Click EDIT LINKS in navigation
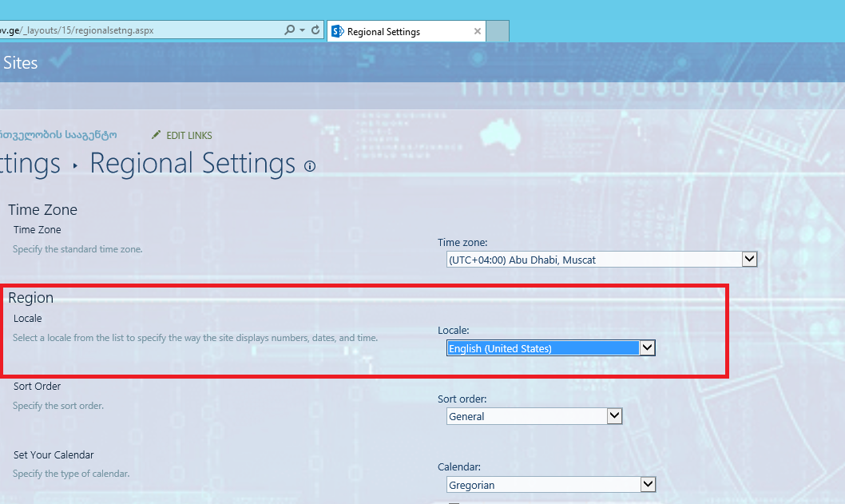The image size is (845, 504). 188,135
